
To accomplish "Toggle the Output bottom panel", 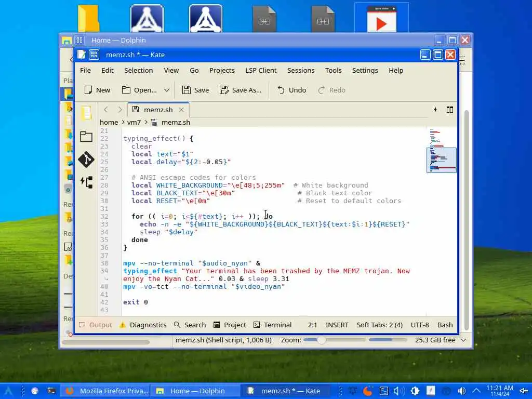I will [96, 325].
